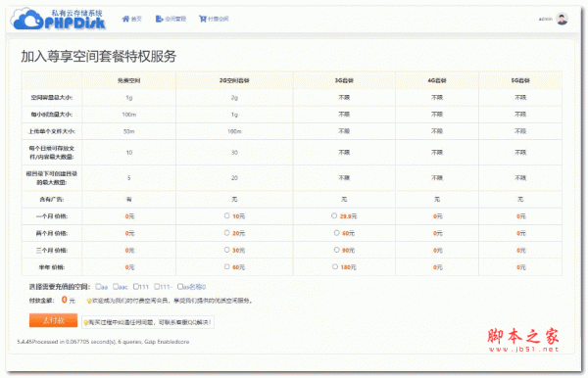
Task: Click the 一个月 价格 row label
Action: 52,216
